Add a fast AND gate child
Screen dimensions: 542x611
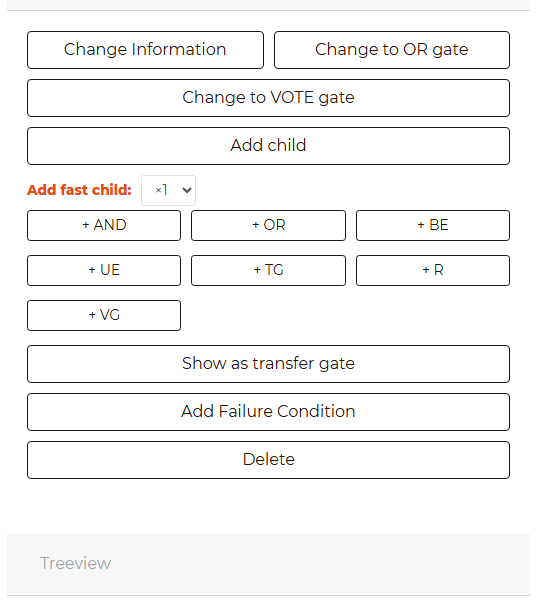click(x=104, y=225)
